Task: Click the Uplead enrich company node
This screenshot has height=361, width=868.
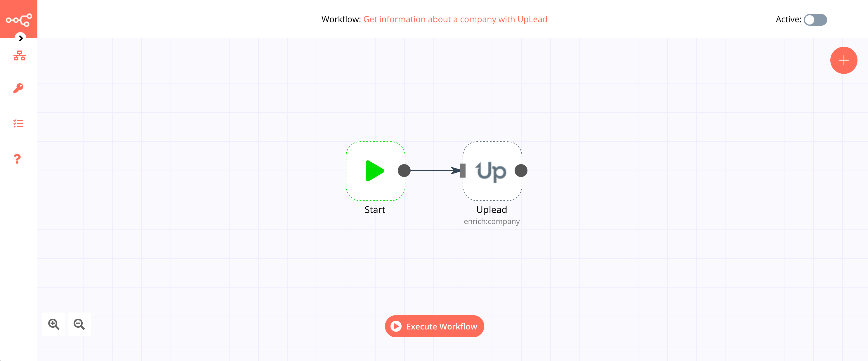Action: point(492,171)
